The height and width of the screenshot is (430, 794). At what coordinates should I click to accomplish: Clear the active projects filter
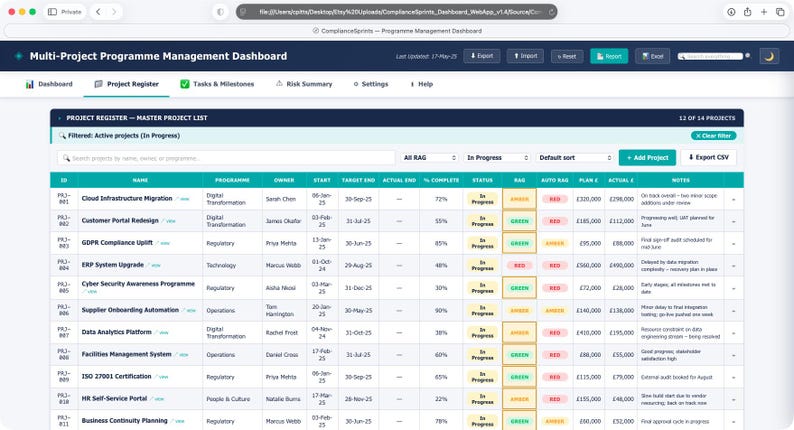pyautogui.click(x=713, y=136)
